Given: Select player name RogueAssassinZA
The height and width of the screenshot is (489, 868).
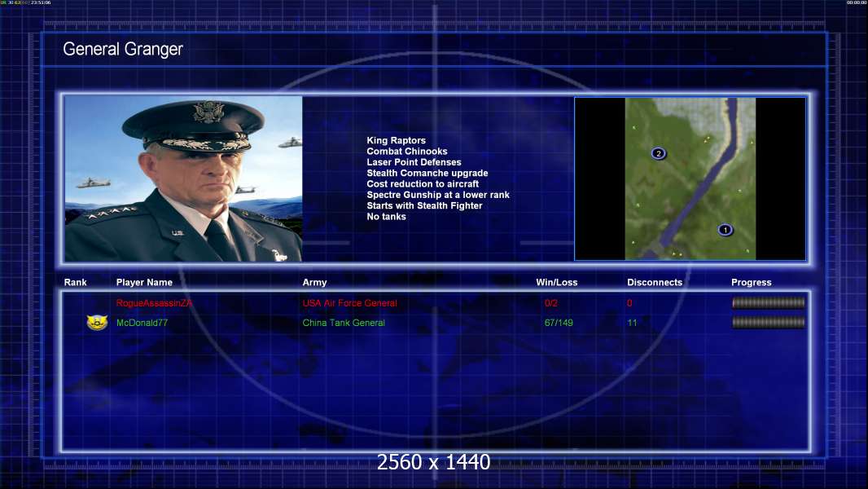Looking at the screenshot, I should tap(154, 303).
